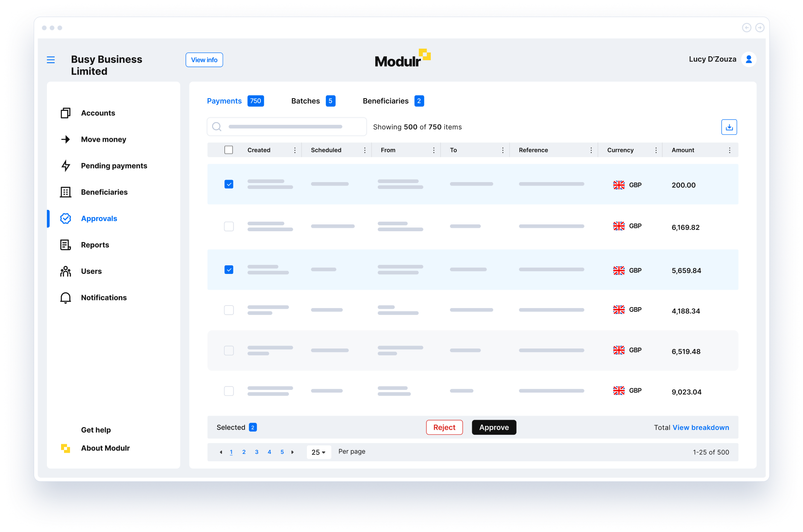The height and width of the screenshot is (532, 803).
Task: Click the Modulr logo in header
Action: (x=403, y=58)
